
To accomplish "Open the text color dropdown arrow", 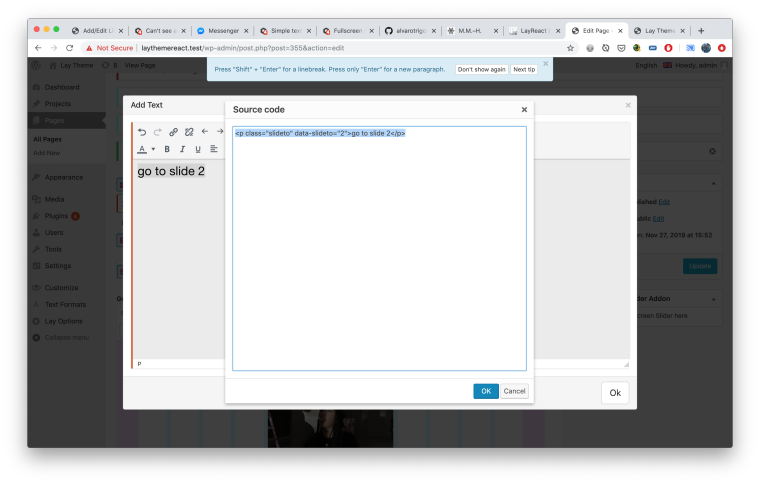I will (x=153, y=149).
